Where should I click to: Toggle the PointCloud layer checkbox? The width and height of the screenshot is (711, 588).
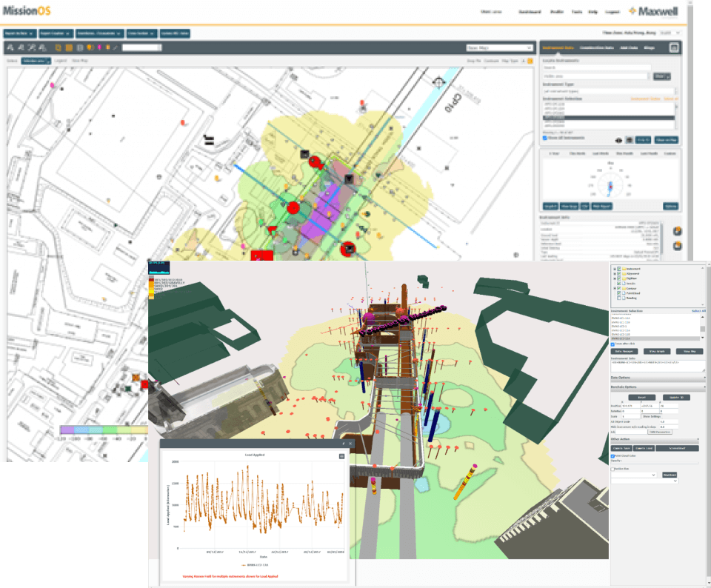pos(618,293)
